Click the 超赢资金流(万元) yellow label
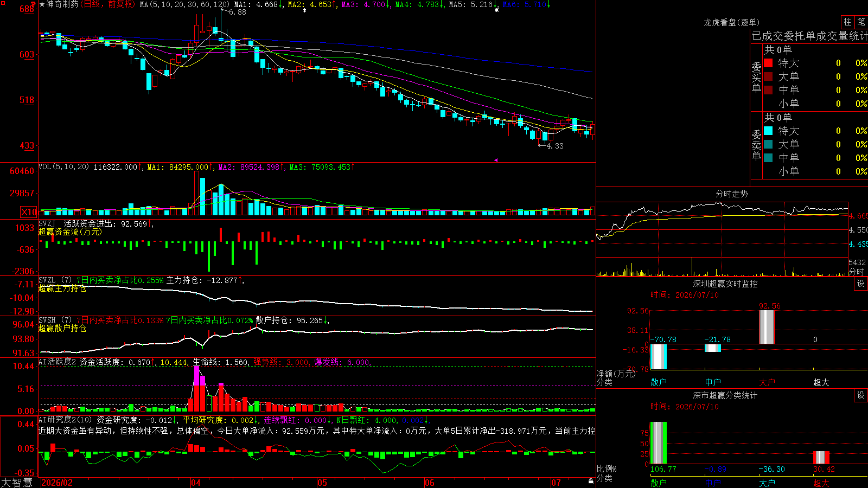This screenshot has width=868, height=488. point(70,232)
